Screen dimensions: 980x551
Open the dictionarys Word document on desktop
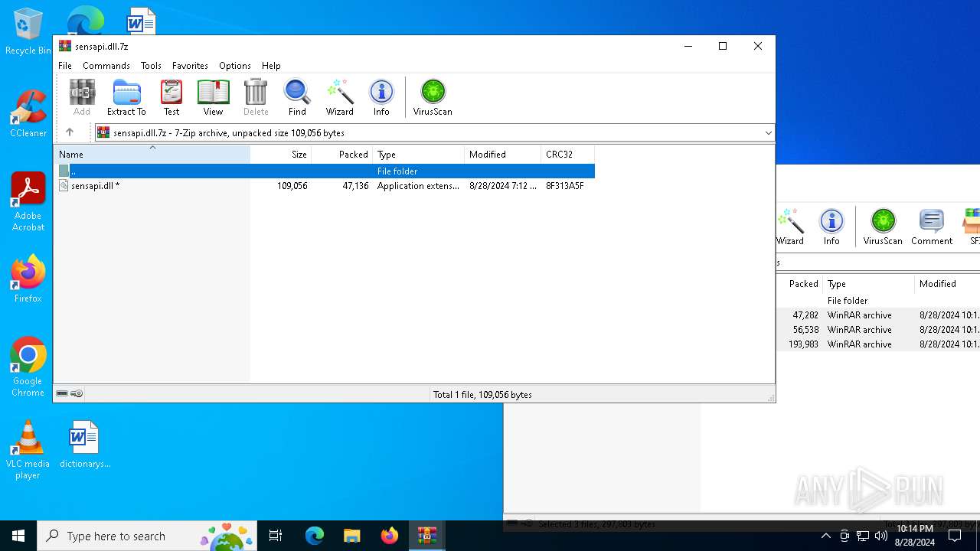(x=84, y=444)
